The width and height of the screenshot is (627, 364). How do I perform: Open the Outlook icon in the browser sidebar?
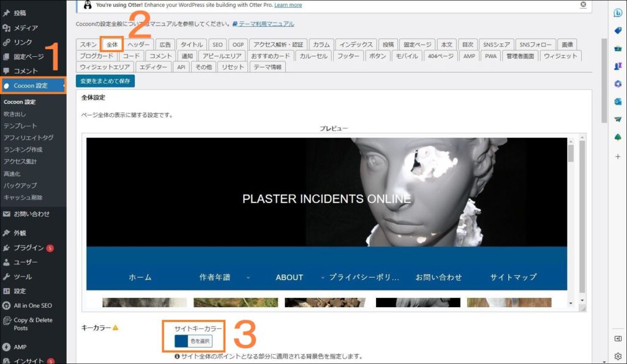point(618,102)
